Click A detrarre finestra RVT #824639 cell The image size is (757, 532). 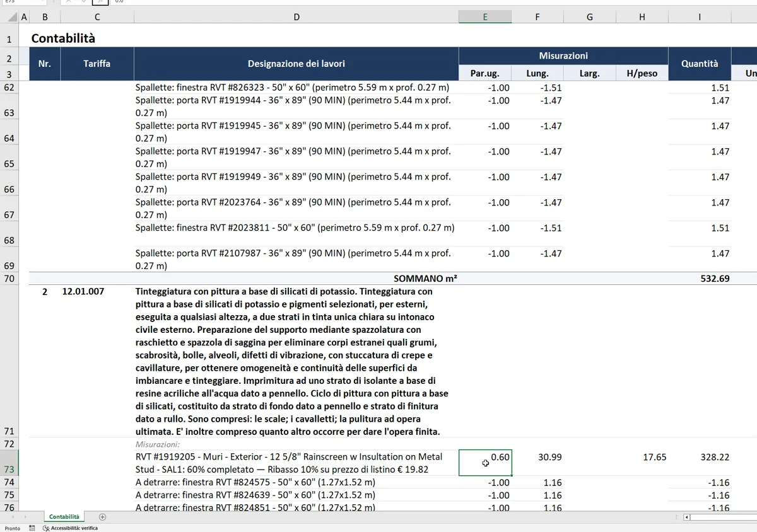coord(296,495)
